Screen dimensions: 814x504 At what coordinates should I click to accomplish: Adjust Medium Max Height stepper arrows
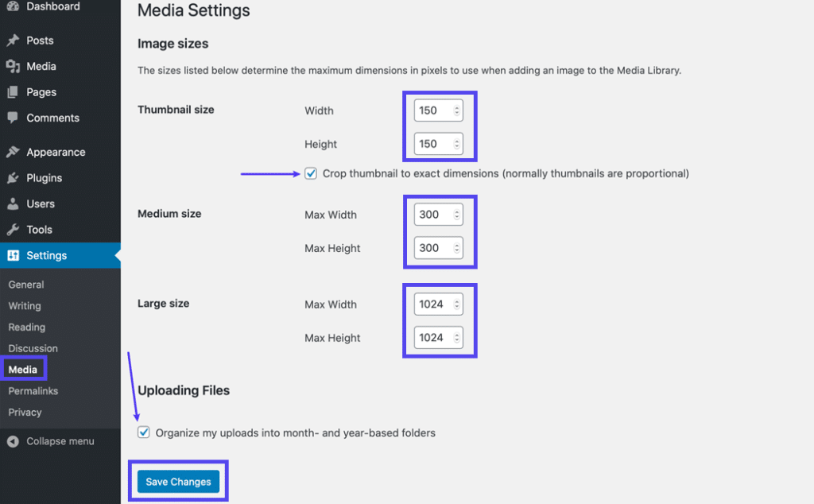tap(456, 248)
